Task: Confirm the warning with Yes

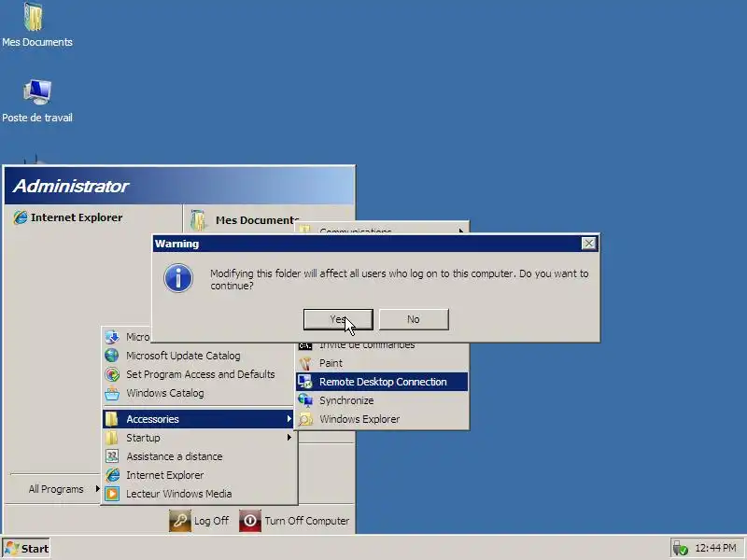Action: pos(338,319)
